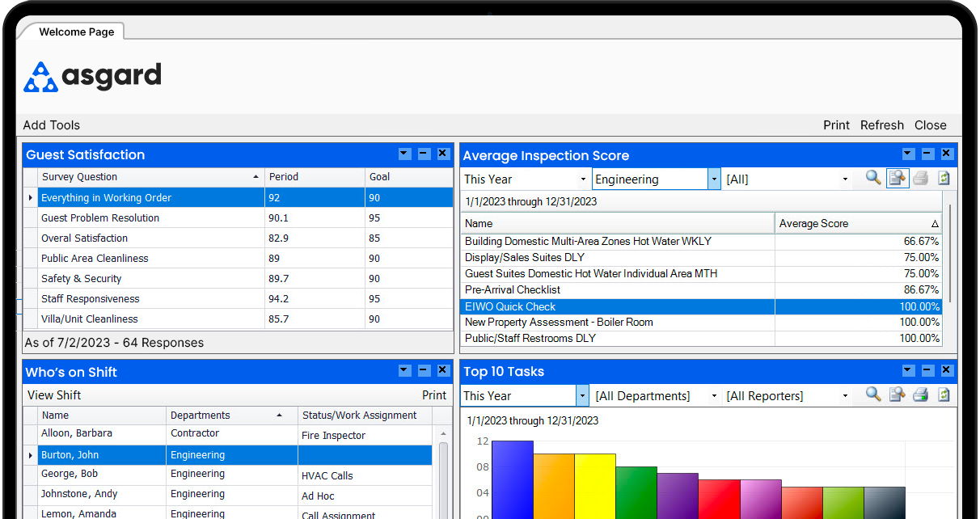Toggle the report preview icon in Average Inspection Score

point(897,178)
